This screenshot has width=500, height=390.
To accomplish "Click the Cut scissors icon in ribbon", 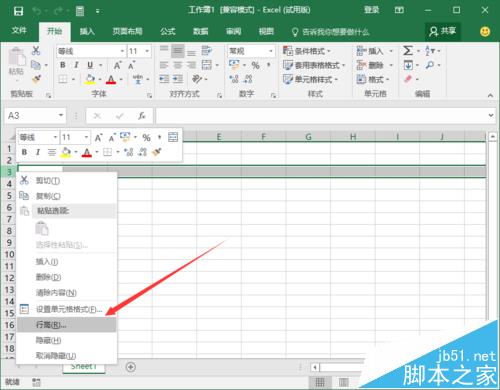I will [36, 51].
